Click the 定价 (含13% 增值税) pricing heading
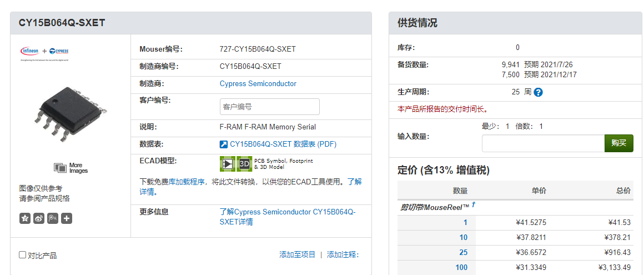Viewport: 644px width, 275px height. (x=444, y=170)
